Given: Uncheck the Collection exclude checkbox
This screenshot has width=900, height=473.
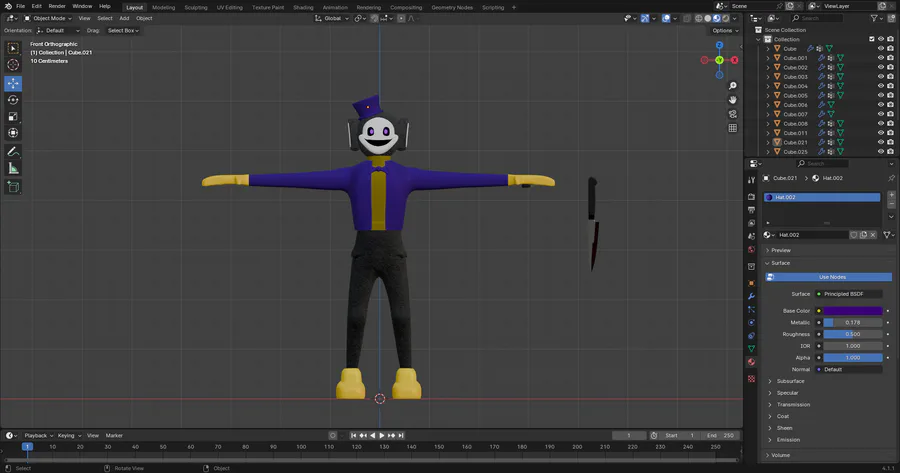Looking at the screenshot, I should (872, 39).
